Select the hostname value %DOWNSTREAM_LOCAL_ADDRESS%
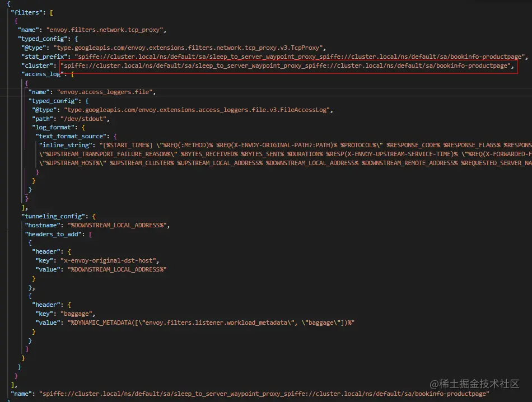The image size is (532, 402). [117, 225]
